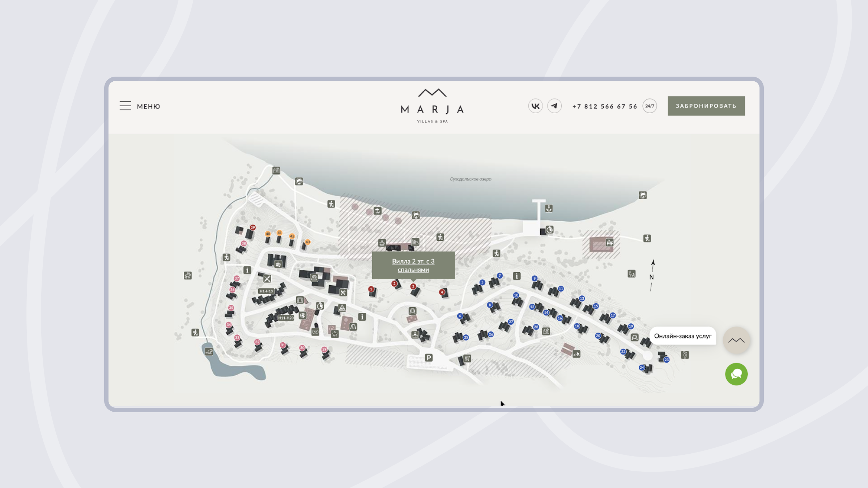
Task: Click the ЗАБРОНИРОВАТЬ booking button
Action: point(706,106)
